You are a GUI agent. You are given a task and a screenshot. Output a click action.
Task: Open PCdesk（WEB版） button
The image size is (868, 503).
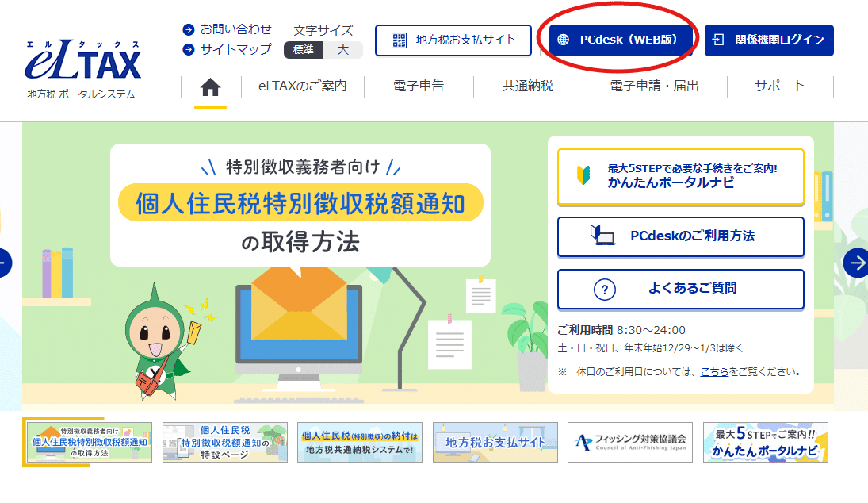tap(621, 40)
